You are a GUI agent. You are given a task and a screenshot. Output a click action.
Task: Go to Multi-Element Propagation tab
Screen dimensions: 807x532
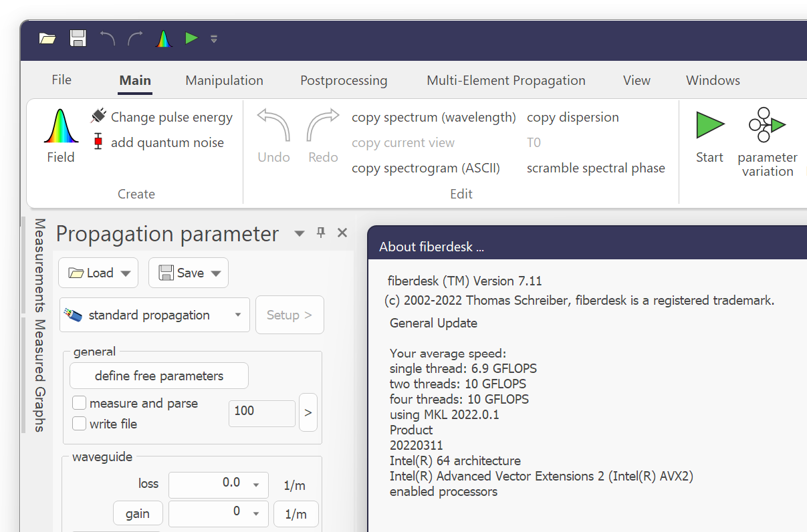[x=506, y=80]
